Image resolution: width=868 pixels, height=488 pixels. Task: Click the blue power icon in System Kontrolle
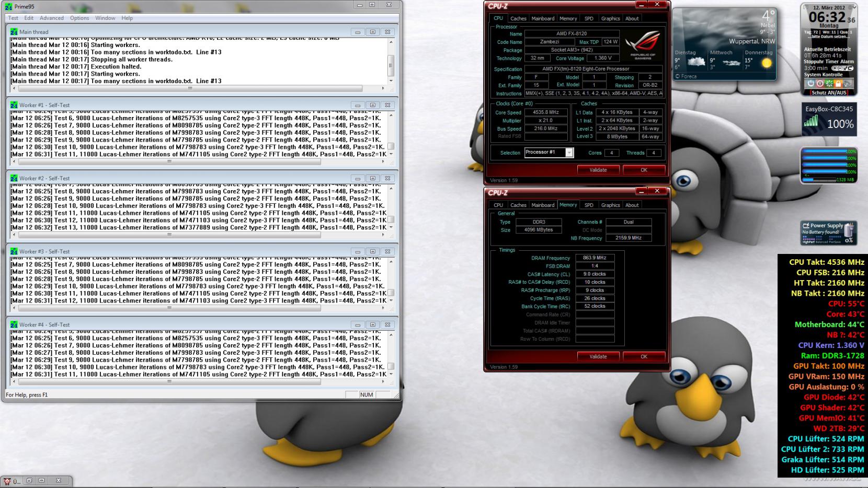[x=811, y=83]
